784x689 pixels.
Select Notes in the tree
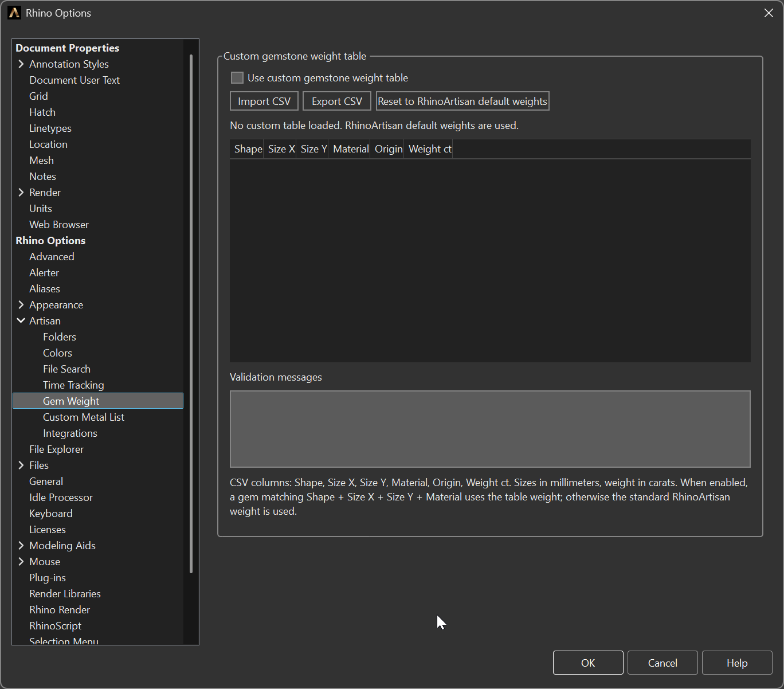42,176
